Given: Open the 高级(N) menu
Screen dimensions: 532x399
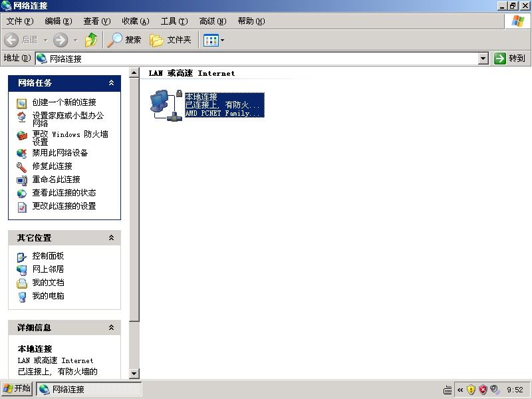Looking at the screenshot, I should (213, 21).
